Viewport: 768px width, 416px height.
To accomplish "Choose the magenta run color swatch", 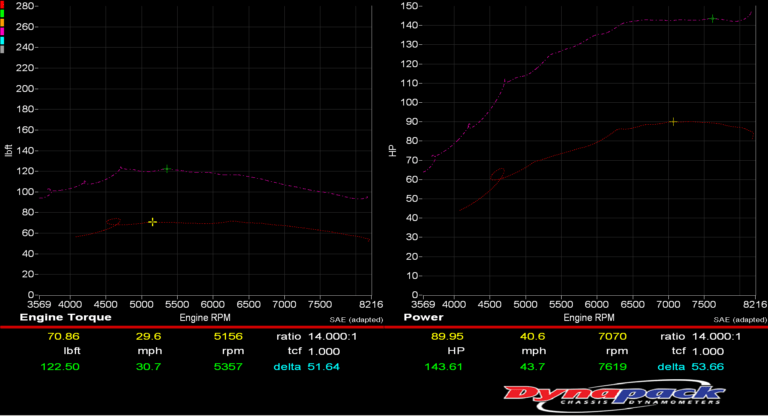I will (3, 30).
